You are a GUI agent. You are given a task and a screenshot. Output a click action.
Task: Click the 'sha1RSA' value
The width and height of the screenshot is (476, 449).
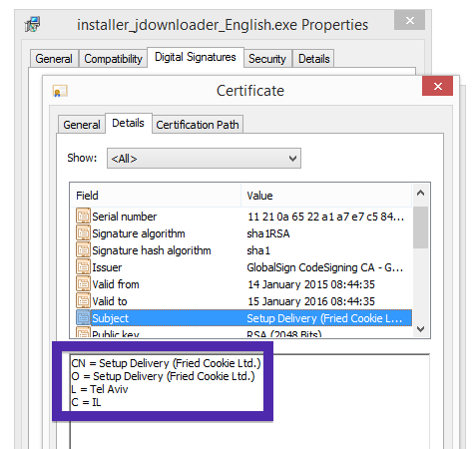(x=268, y=233)
